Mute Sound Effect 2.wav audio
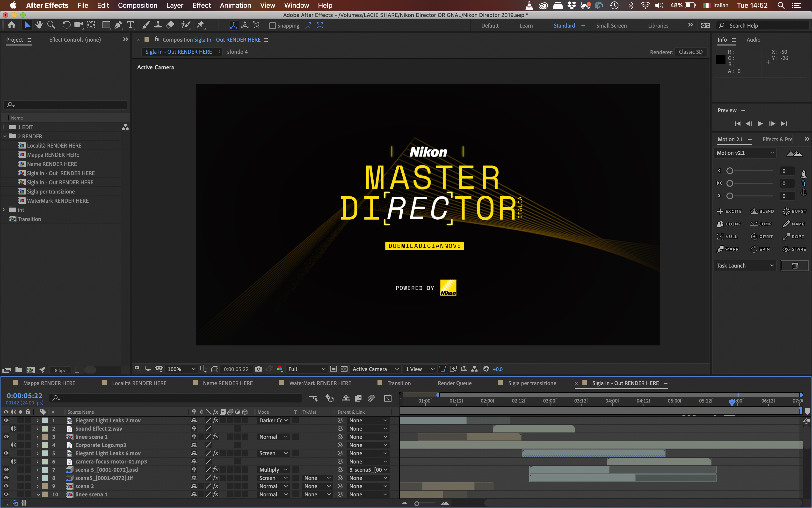Viewport: 812px width, 508px height. (x=14, y=429)
